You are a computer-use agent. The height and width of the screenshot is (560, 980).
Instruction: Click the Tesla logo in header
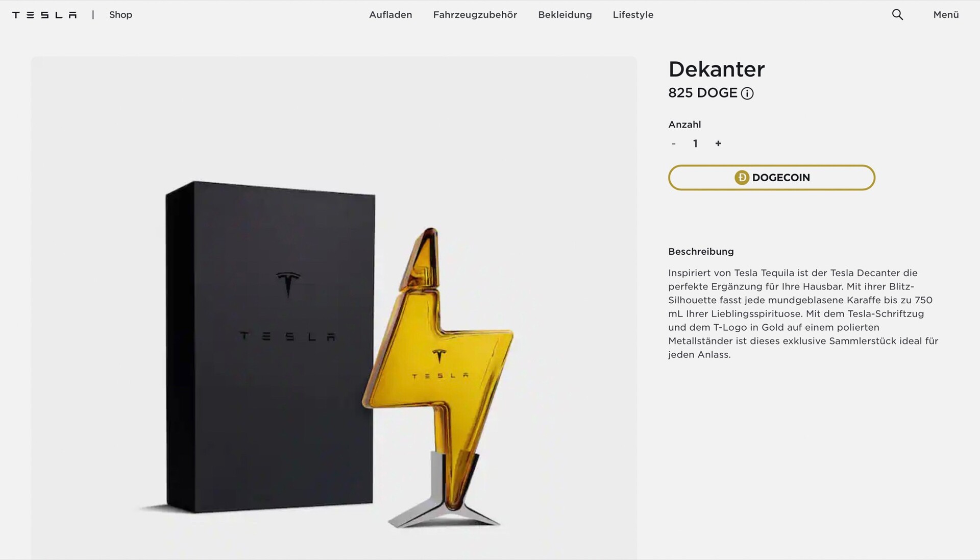tap(44, 15)
